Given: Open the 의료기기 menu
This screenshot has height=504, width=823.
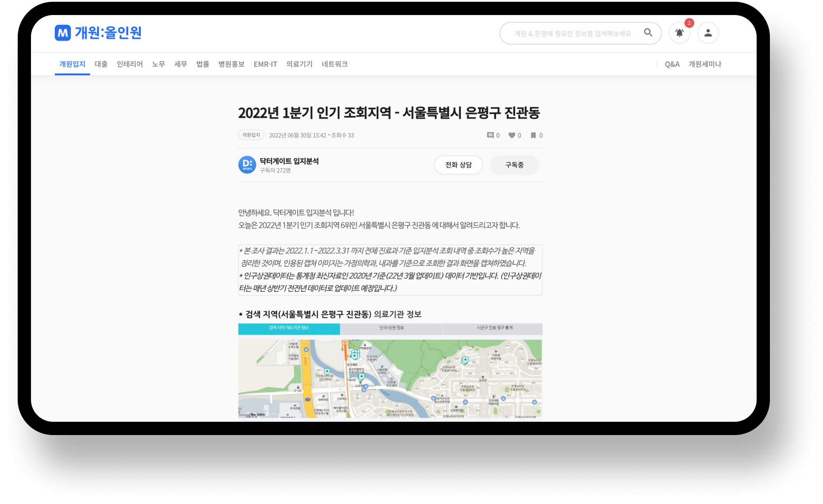Looking at the screenshot, I should point(299,64).
